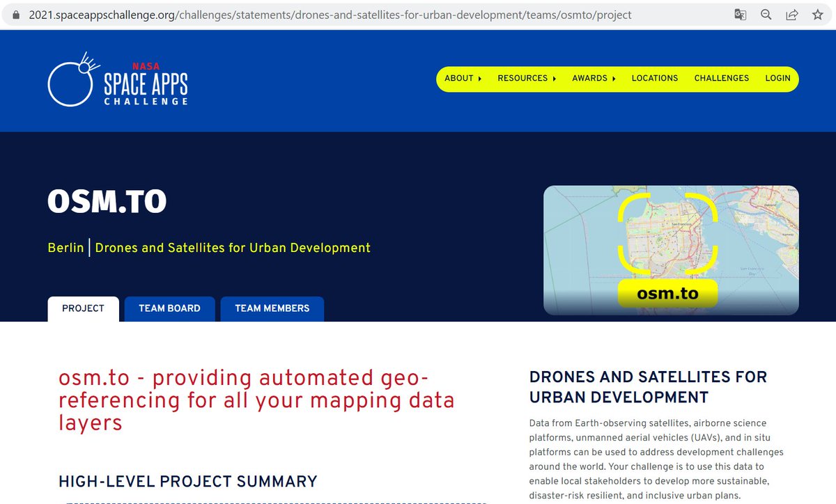Bookmark this page using the star icon
Image resolution: width=836 pixels, height=504 pixels.
click(x=817, y=14)
